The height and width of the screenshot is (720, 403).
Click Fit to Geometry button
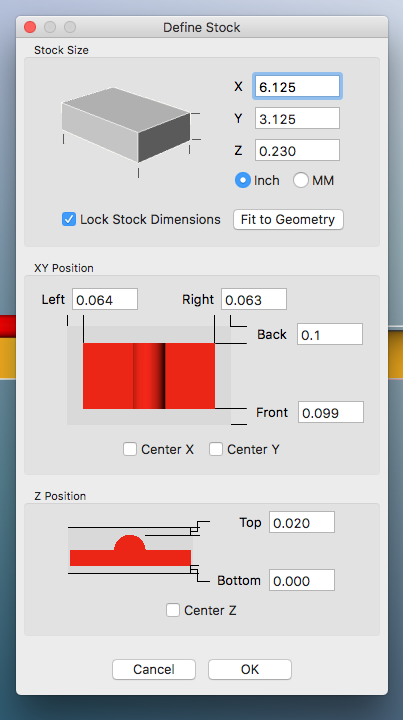(x=288, y=219)
